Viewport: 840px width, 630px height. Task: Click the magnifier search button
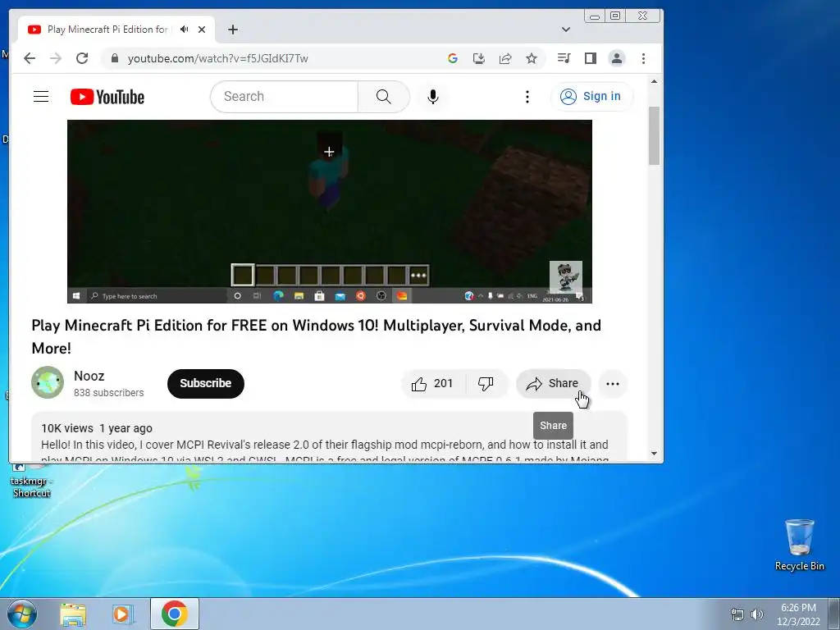(x=384, y=97)
